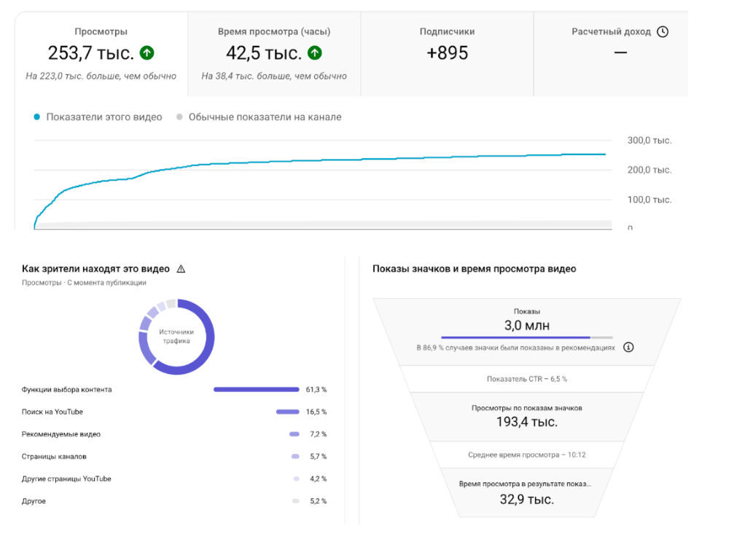Click the clock icon next to Расчетный доход
Screen dimensions: 756x545
pyautogui.click(x=663, y=32)
